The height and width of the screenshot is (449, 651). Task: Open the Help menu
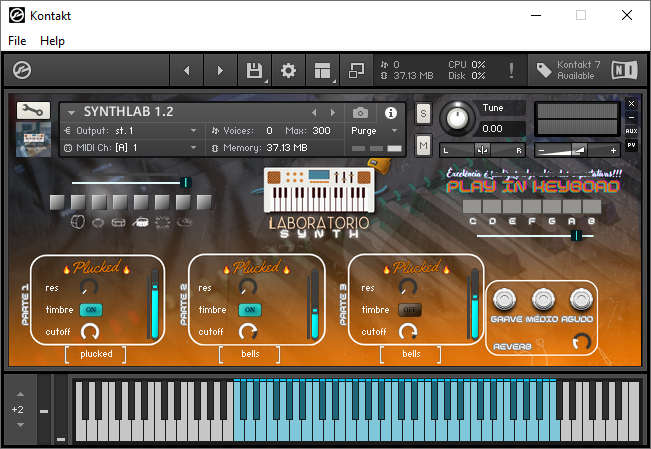coord(52,41)
